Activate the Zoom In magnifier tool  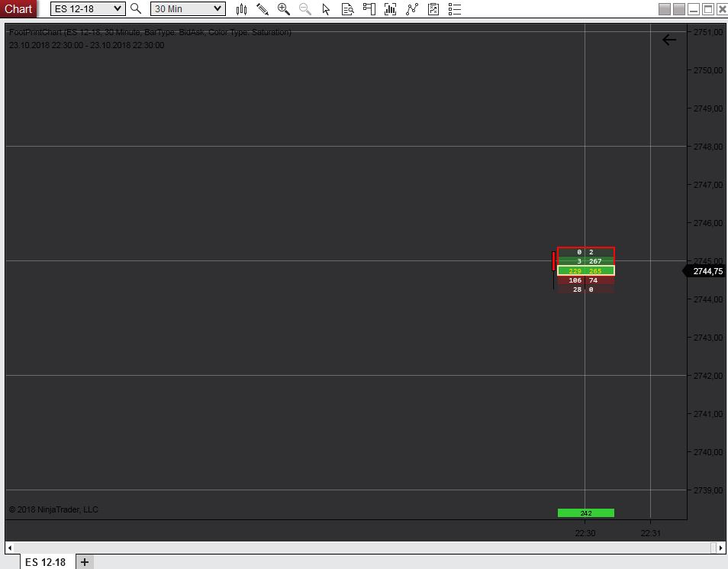point(284,9)
